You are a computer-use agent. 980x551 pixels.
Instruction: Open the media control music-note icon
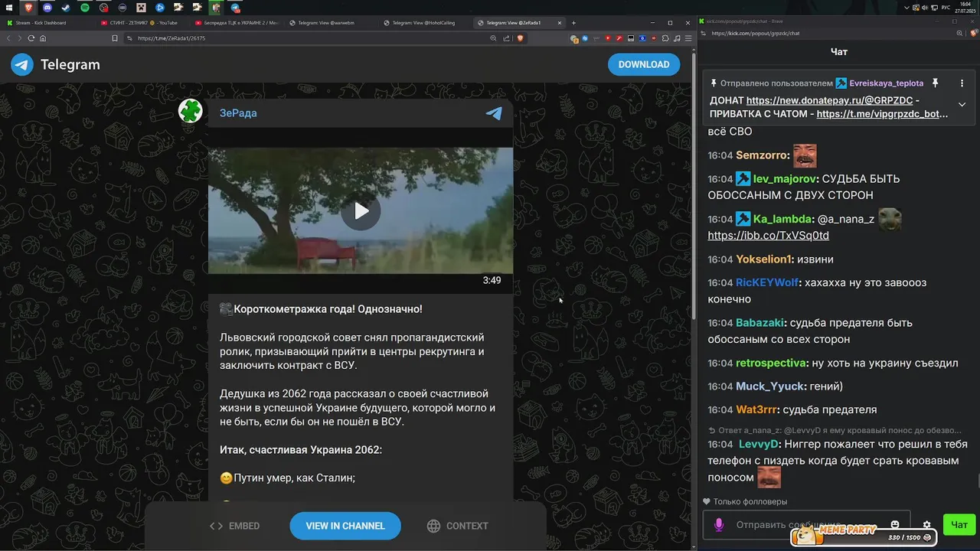676,38
